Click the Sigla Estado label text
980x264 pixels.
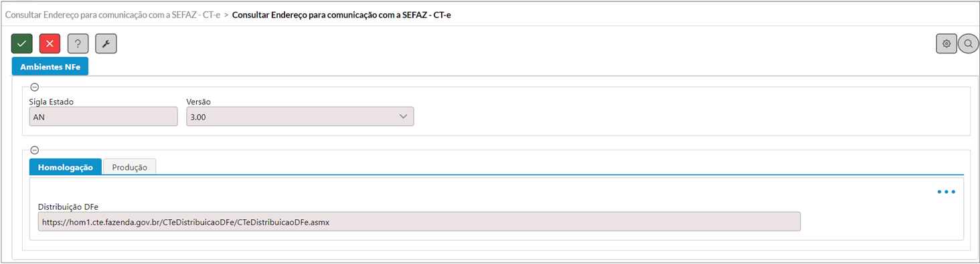point(52,102)
